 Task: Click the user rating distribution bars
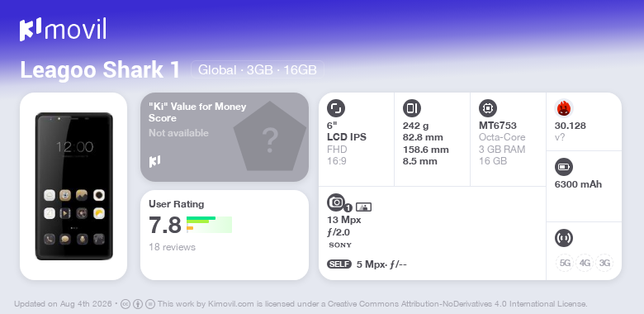pyautogui.click(x=209, y=225)
